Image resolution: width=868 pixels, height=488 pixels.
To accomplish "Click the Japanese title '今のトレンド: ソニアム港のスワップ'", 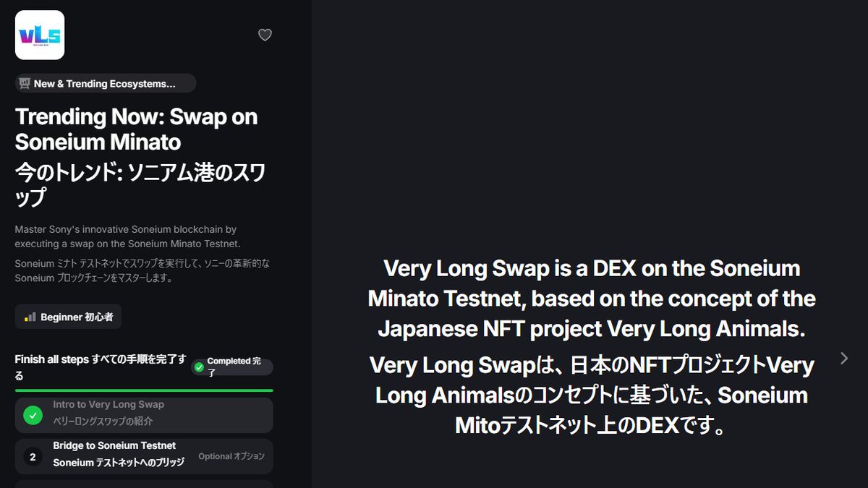I will [x=140, y=184].
